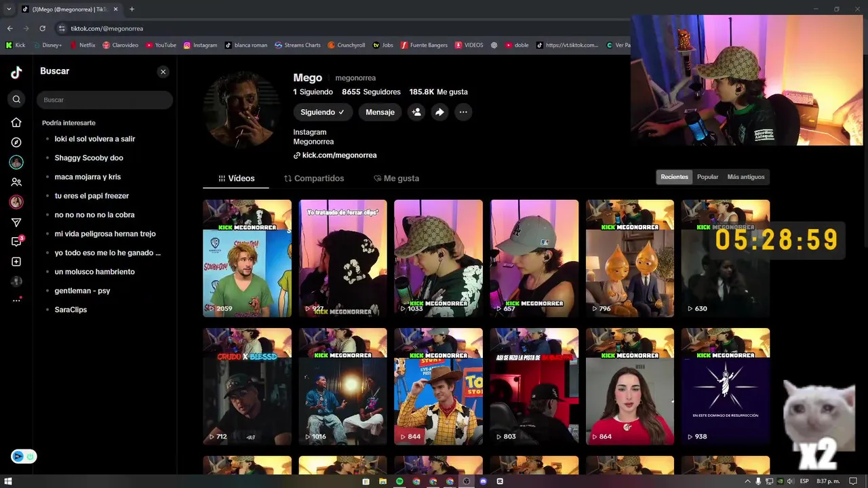Viewport: 868px width, 488px height.
Task: Open the Woody Toy Story video with 844 views
Action: click(438, 386)
